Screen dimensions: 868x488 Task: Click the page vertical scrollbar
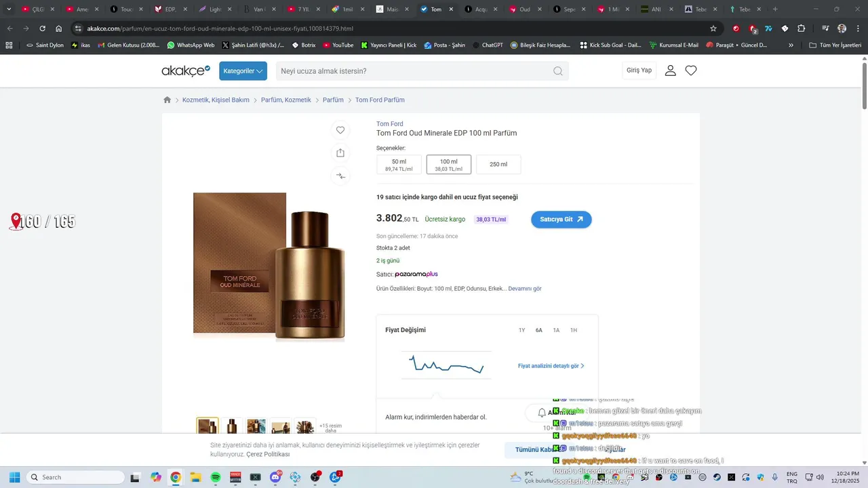pos(865,85)
